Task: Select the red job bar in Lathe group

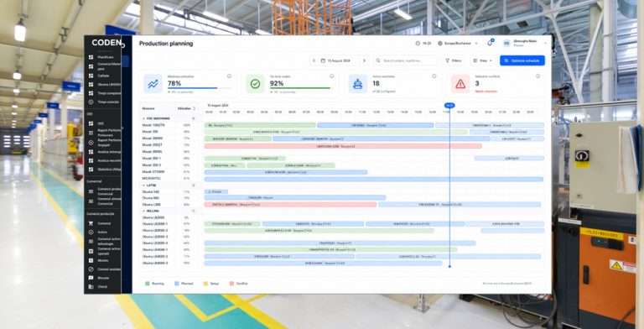Action: [290, 205]
